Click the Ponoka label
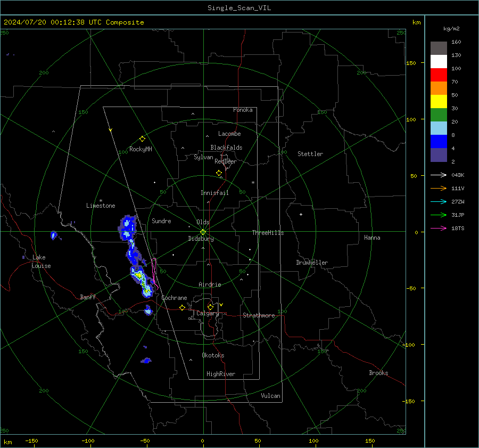 [x=243, y=110]
